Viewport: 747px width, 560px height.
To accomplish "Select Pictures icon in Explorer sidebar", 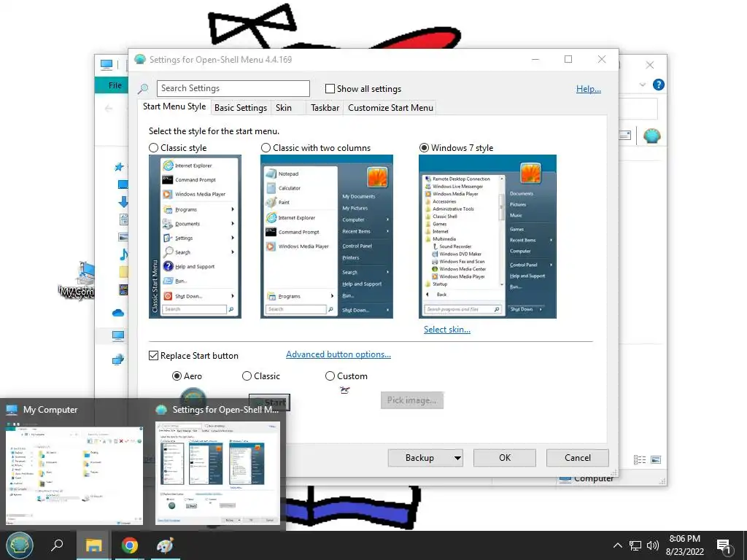I will pyautogui.click(x=123, y=237).
